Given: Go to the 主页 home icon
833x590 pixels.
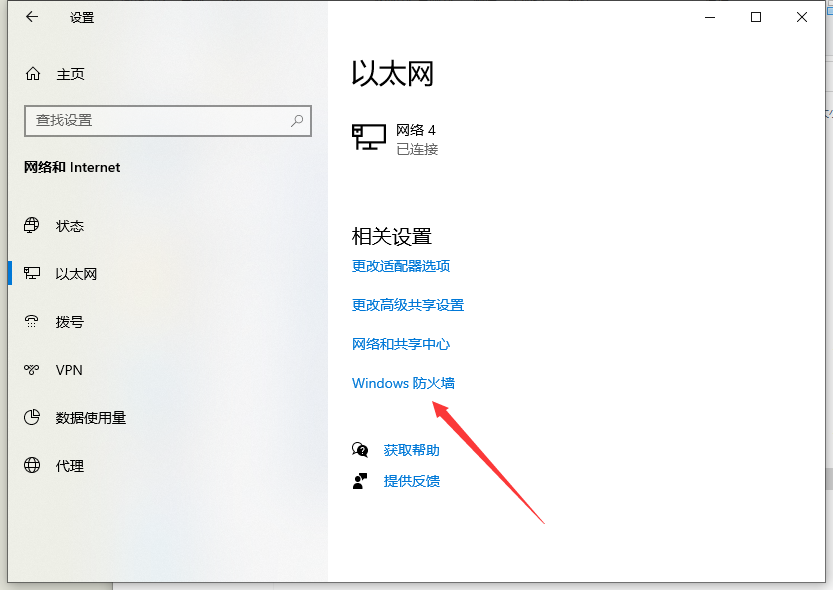Looking at the screenshot, I should tap(33, 74).
